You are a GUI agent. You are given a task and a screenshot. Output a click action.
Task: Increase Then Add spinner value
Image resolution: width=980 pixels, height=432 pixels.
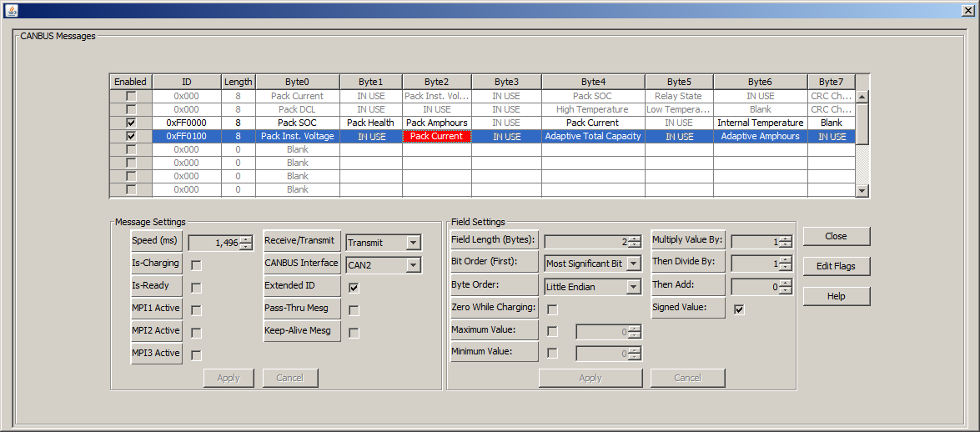click(x=786, y=284)
